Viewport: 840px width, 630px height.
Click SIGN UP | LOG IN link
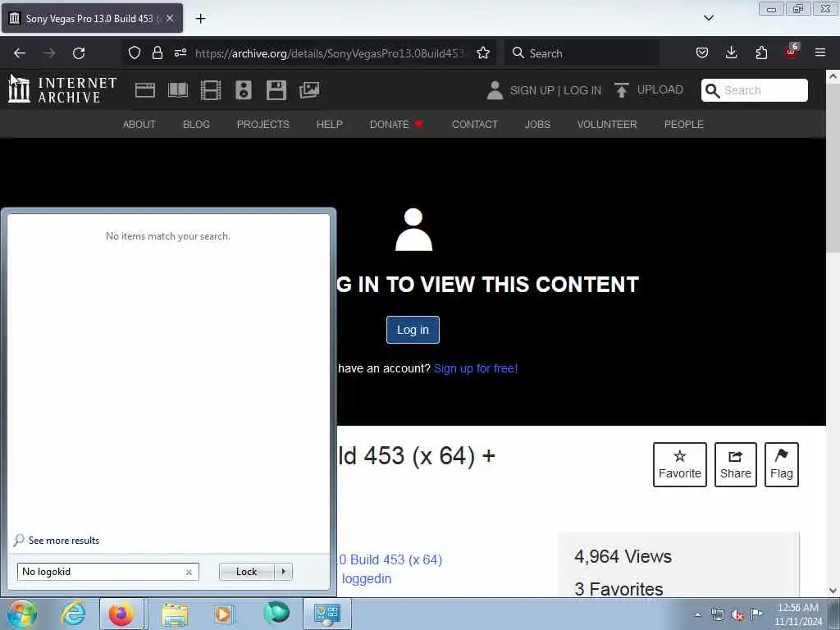[555, 90]
